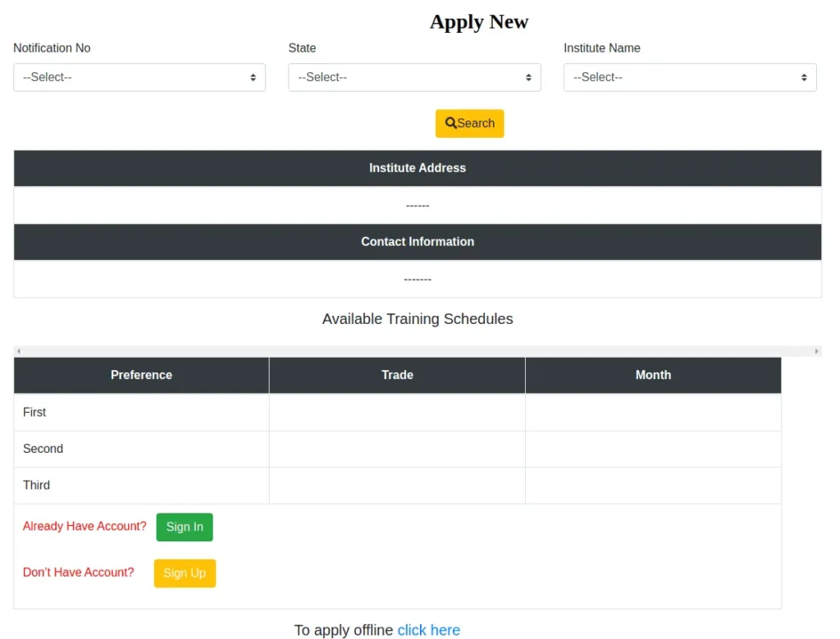Image resolution: width=840 pixels, height=639 pixels.
Task: Click the Month column header
Action: (653, 375)
